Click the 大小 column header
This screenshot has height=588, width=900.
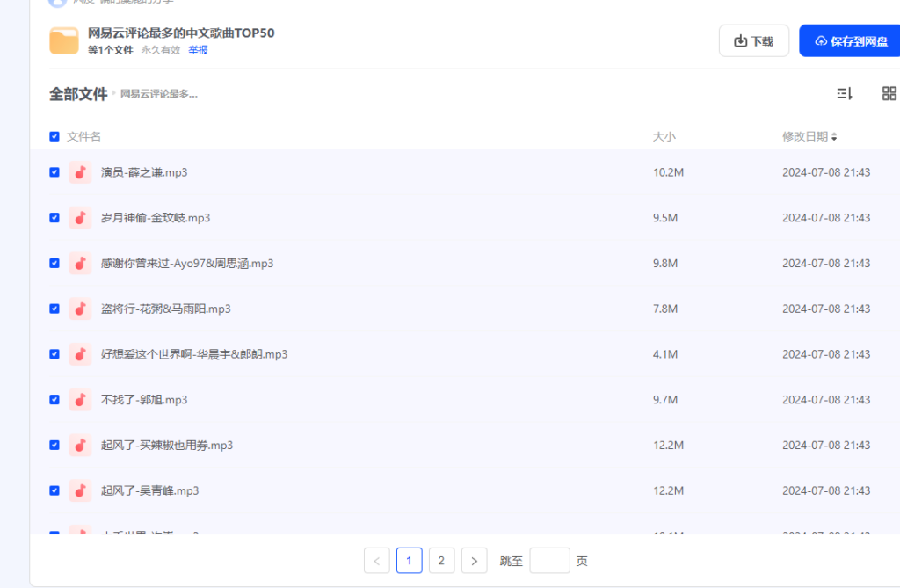(x=664, y=136)
